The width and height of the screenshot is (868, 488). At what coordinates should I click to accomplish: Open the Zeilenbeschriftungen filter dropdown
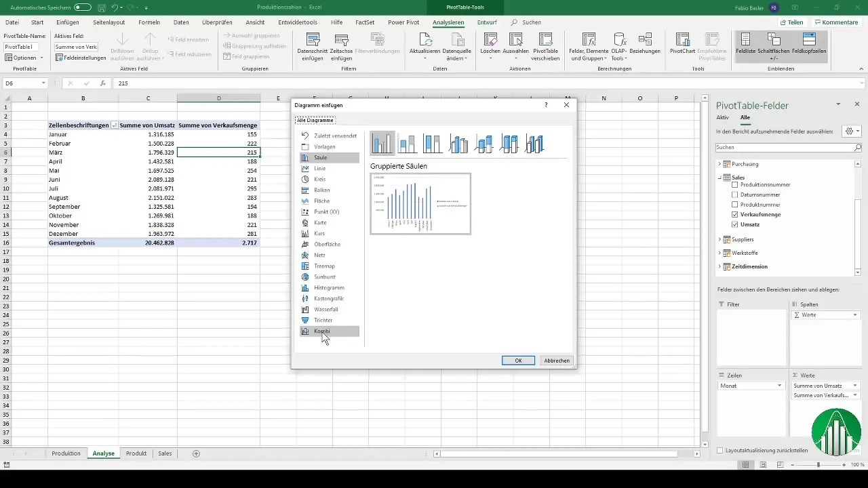click(x=114, y=125)
